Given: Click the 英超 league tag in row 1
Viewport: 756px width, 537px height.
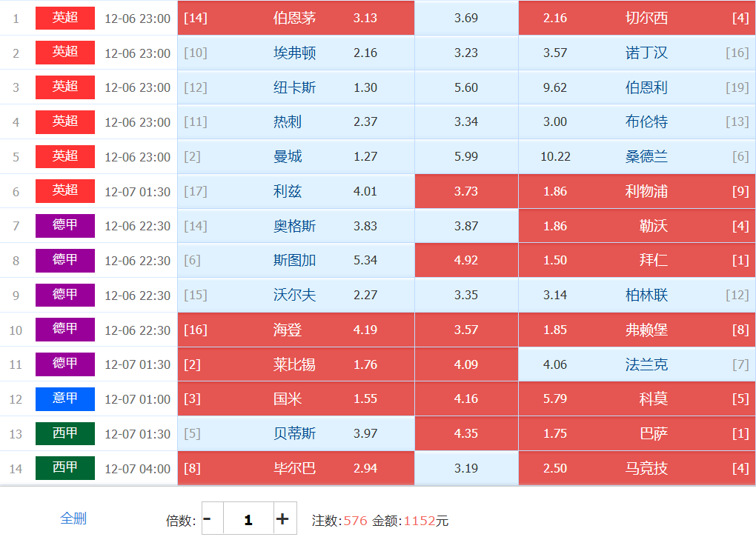Looking at the screenshot, I should click(x=65, y=18).
